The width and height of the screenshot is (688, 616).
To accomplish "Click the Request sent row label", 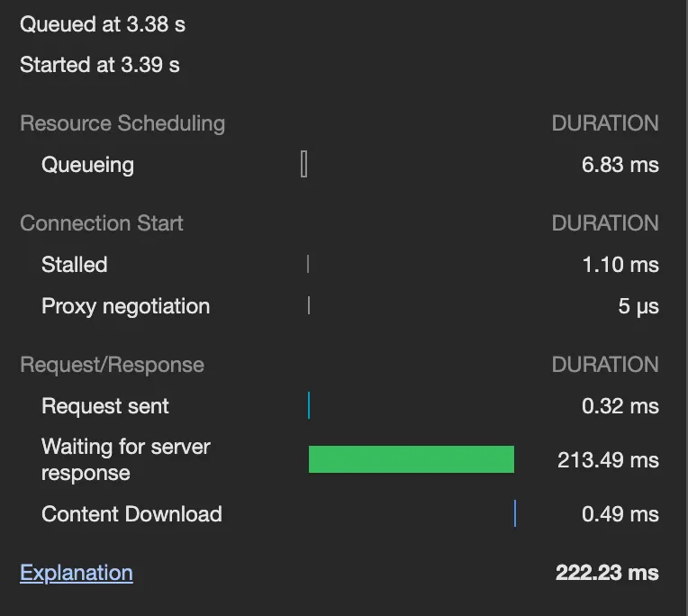I will click(x=105, y=406).
